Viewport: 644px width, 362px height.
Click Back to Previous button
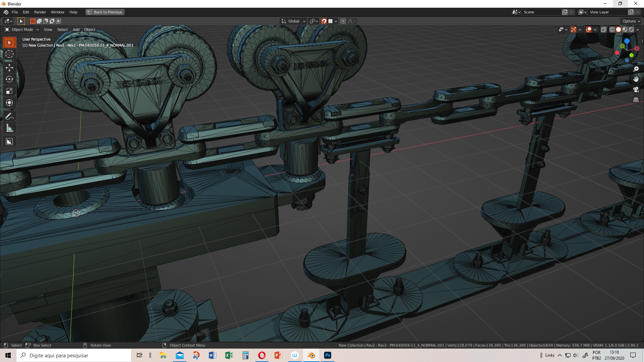(105, 12)
